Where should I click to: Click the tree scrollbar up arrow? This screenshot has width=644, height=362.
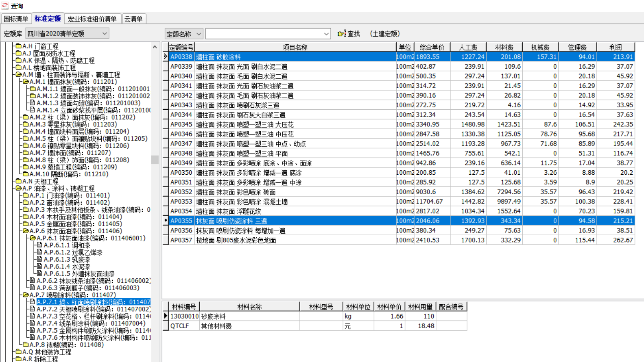coord(155,47)
